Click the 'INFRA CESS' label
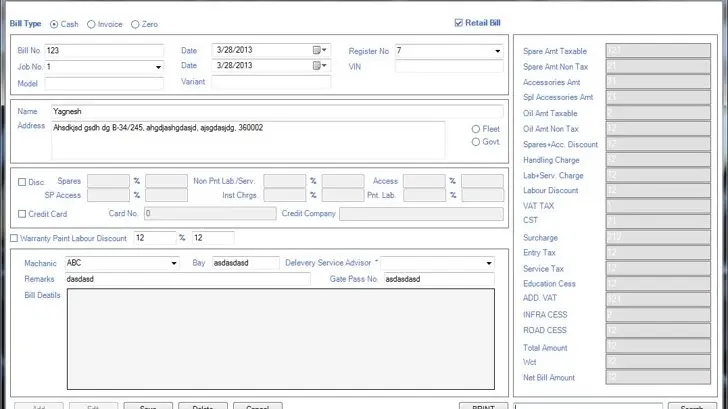 pos(545,315)
